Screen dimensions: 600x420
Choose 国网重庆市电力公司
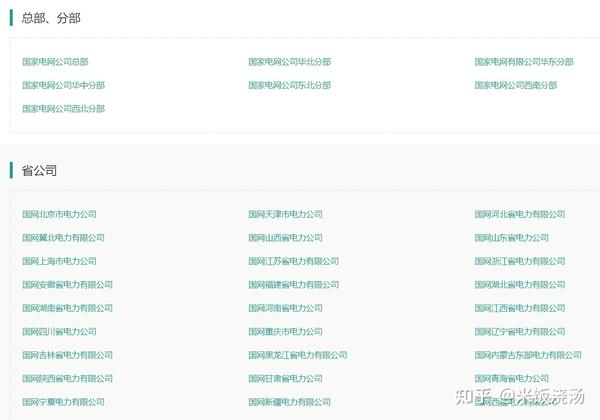pyautogui.click(x=285, y=332)
